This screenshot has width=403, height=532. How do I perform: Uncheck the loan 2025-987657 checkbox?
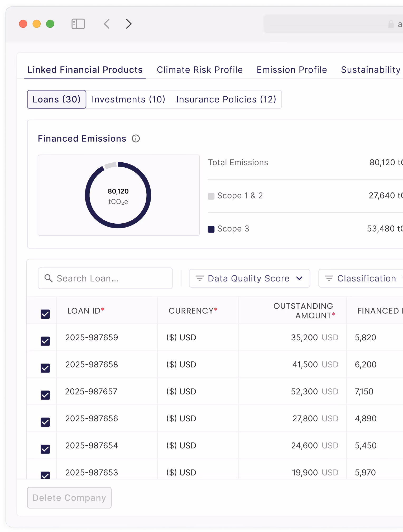click(x=45, y=395)
